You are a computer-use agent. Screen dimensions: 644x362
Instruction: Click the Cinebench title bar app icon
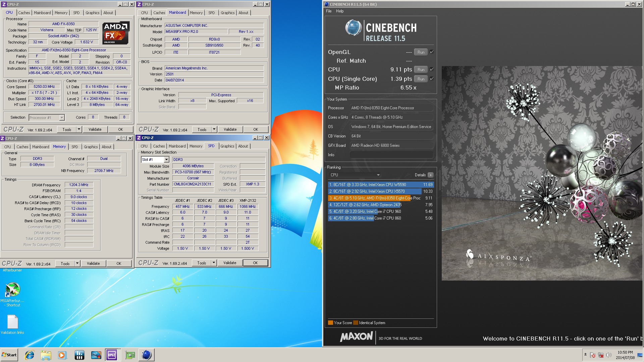(x=326, y=4)
